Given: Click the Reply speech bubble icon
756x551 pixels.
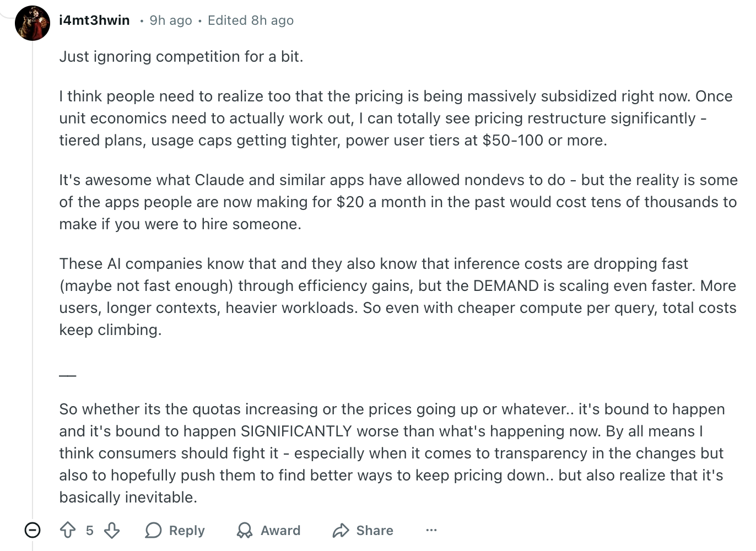Looking at the screenshot, I should click(153, 530).
